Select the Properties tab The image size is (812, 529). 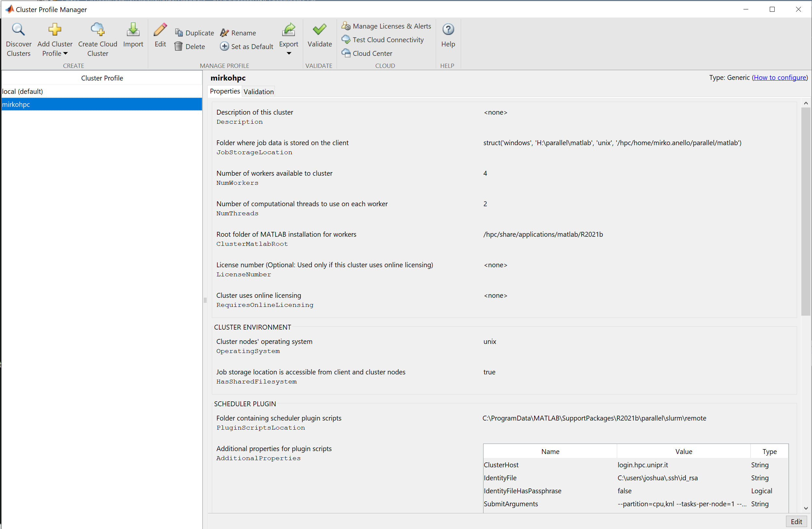[x=225, y=91]
